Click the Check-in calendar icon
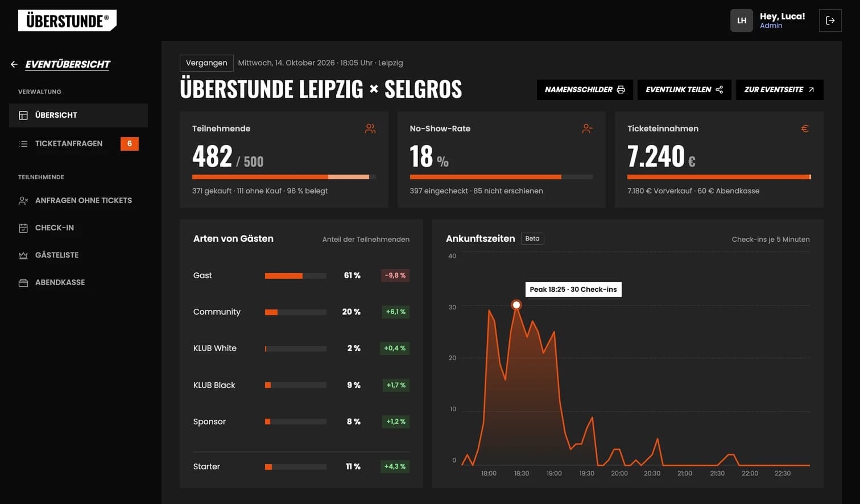The width and height of the screenshot is (860, 504). (23, 228)
